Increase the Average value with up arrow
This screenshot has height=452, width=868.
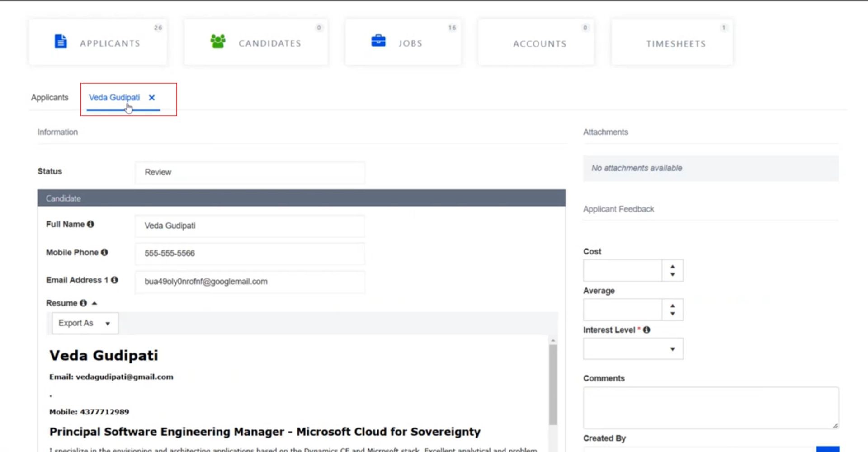673,306
